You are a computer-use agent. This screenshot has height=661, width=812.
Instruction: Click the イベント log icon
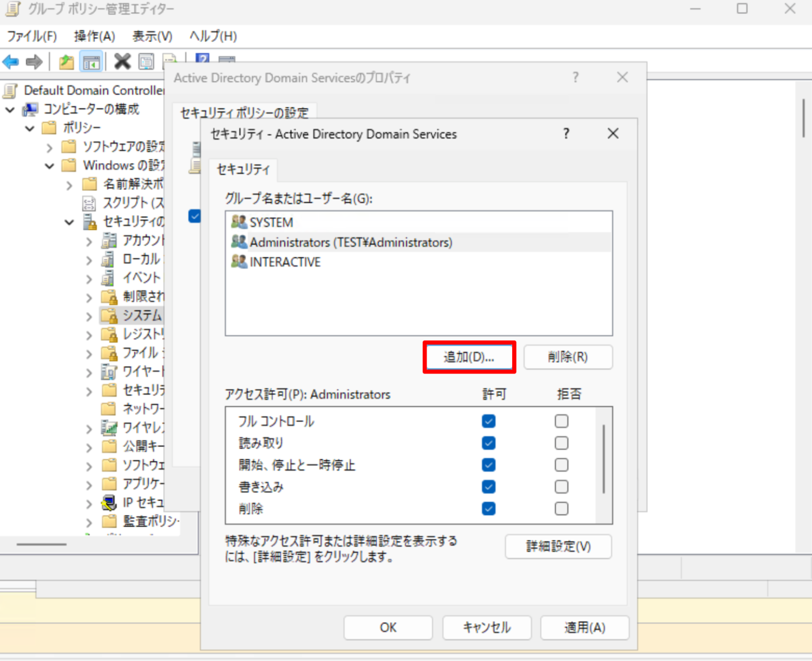point(109,278)
